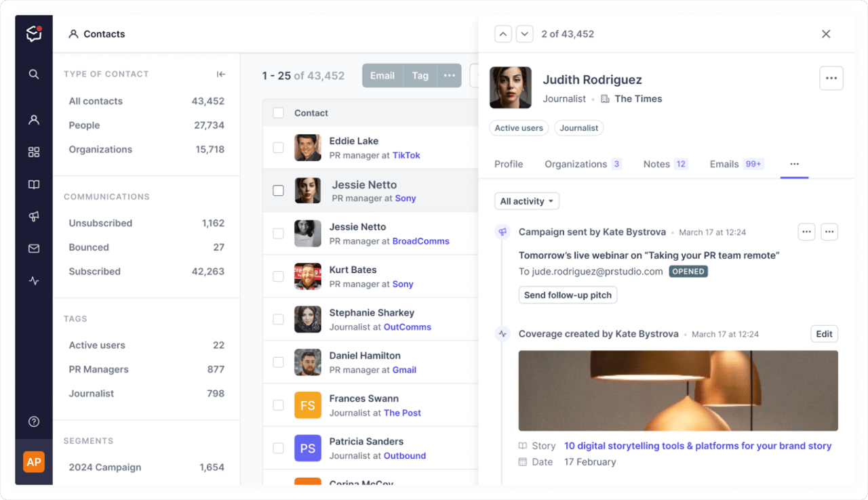Screen dimensions: 868x500
Task: Open the overflow tab with three dots
Action: (x=794, y=164)
